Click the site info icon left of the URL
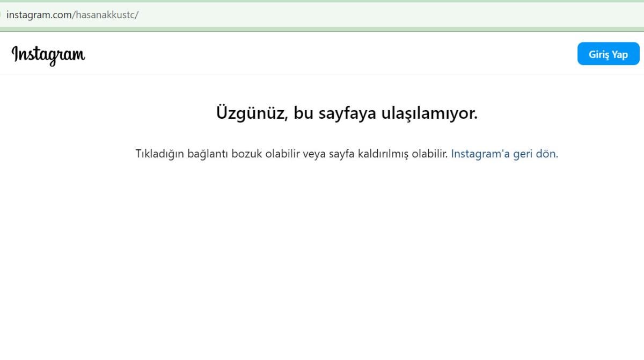The width and height of the screenshot is (644, 360). coord(1,15)
